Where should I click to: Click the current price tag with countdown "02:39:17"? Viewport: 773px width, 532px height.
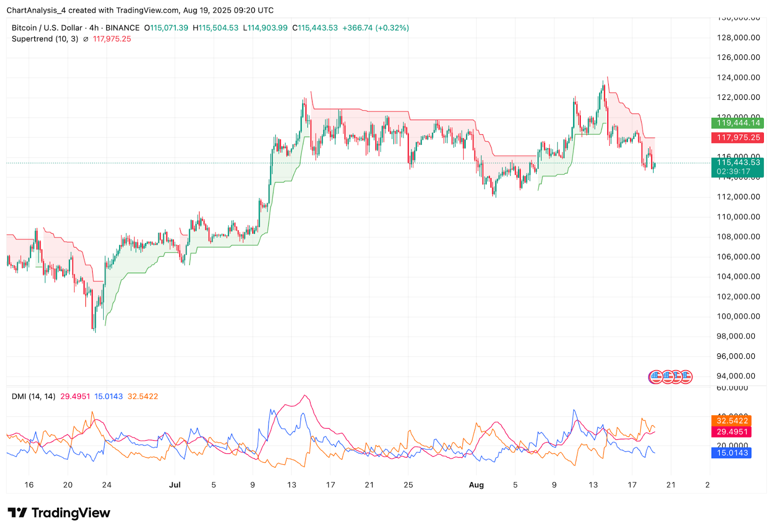(x=738, y=167)
